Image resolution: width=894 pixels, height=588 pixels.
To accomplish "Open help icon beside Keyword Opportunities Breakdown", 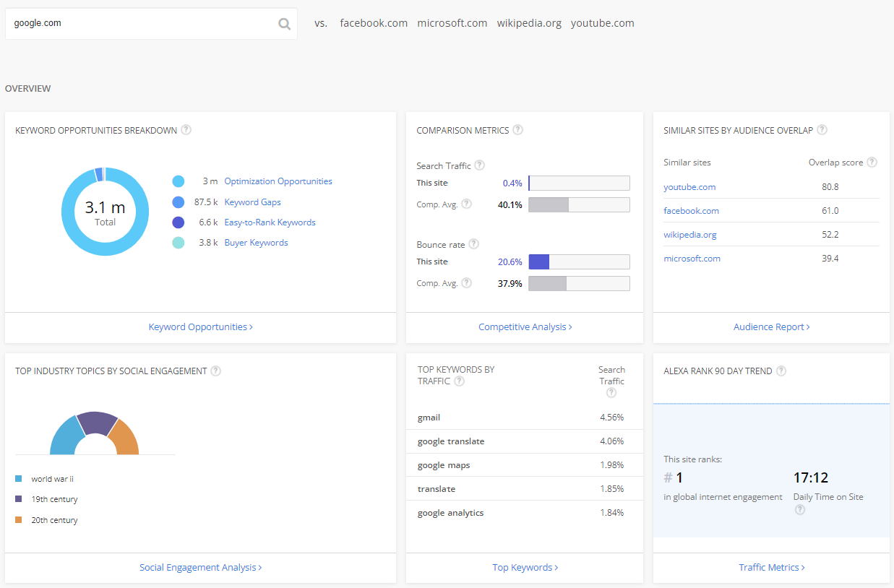I will 186,130.
